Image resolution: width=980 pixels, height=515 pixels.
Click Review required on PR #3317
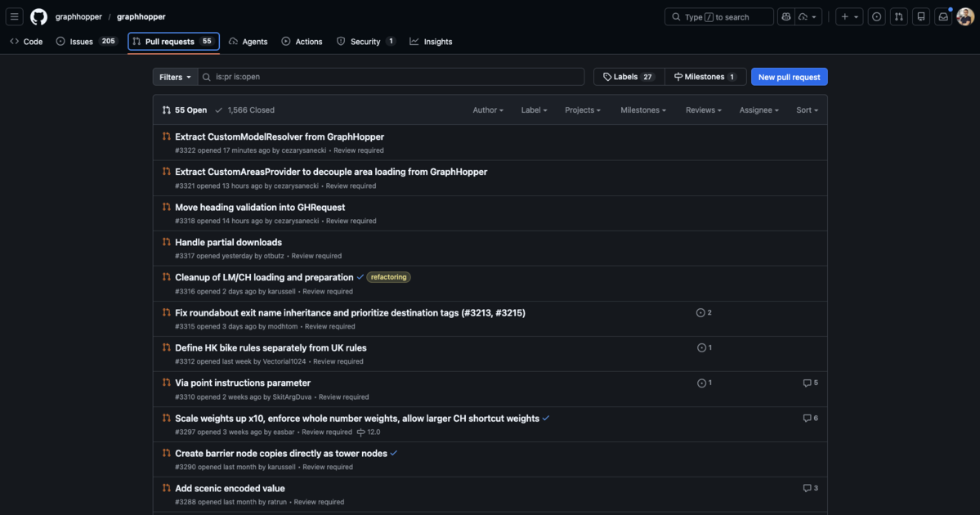pos(316,256)
